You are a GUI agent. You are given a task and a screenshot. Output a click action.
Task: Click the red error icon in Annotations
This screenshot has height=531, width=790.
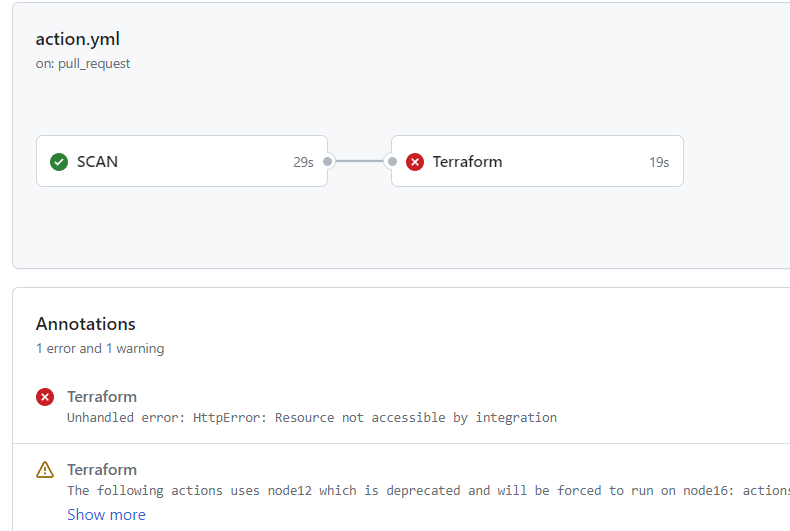click(x=45, y=397)
